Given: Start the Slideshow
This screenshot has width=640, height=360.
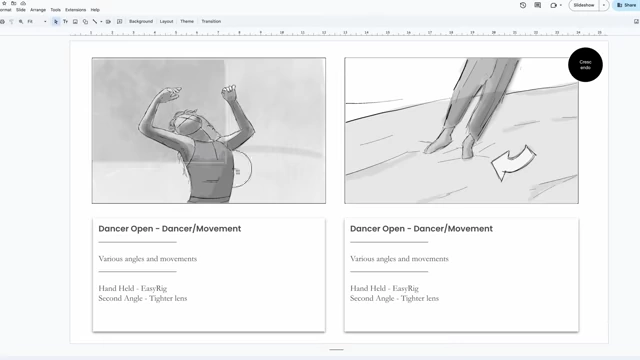Looking at the screenshot, I should click(x=584, y=5).
